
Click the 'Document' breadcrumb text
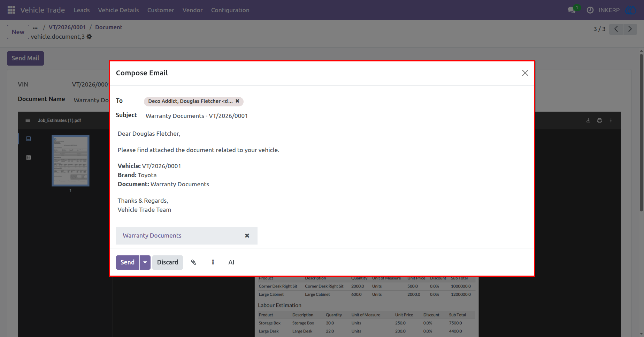tap(109, 27)
